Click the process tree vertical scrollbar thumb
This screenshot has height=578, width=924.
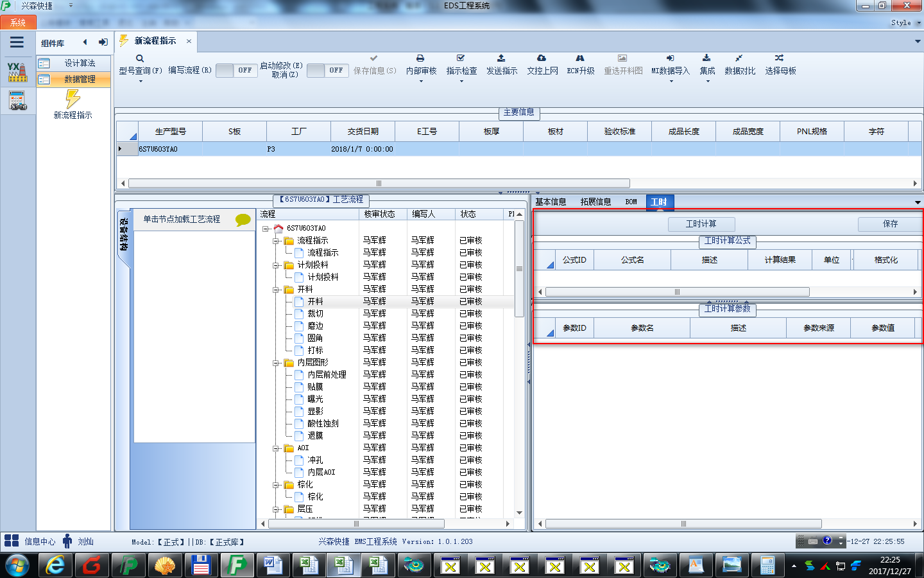coord(519,269)
